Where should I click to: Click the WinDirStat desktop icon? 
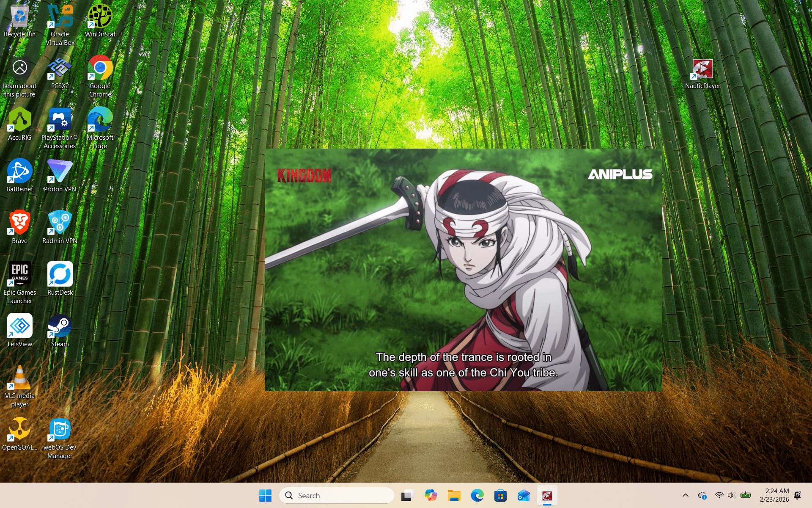click(x=100, y=17)
